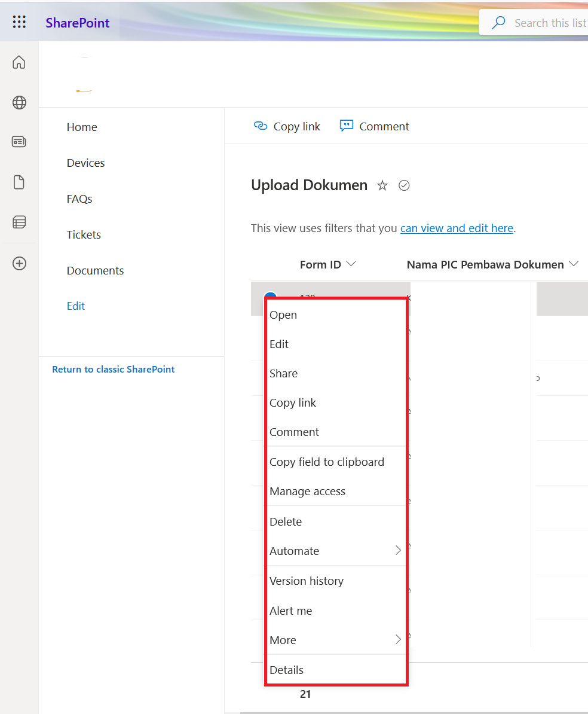Select Version history from the context menu
Screen dimensions: 588x714
coord(307,581)
